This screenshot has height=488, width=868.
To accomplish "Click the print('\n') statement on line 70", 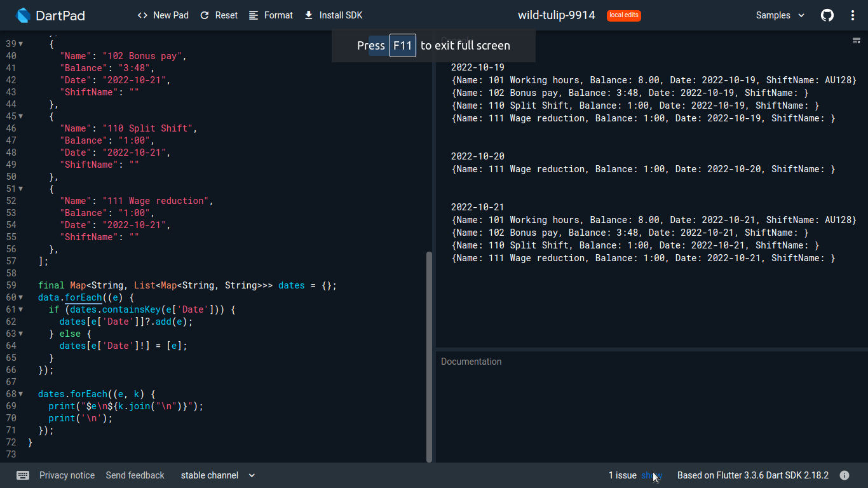I will pos(81,418).
